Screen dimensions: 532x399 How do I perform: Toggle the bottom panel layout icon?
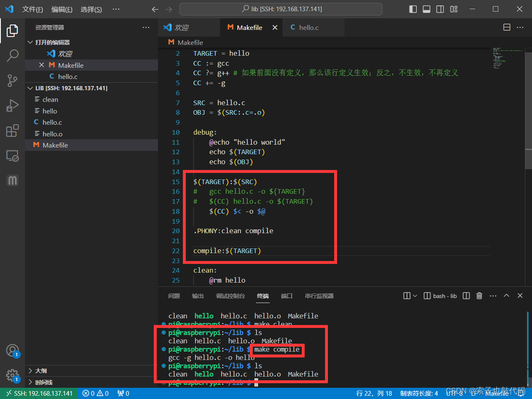(x=426, y=9)
